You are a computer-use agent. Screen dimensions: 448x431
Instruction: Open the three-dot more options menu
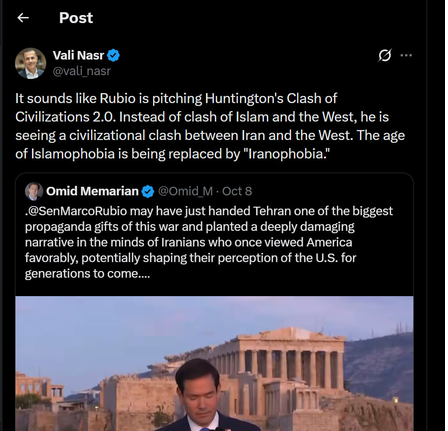coord(406,55)
